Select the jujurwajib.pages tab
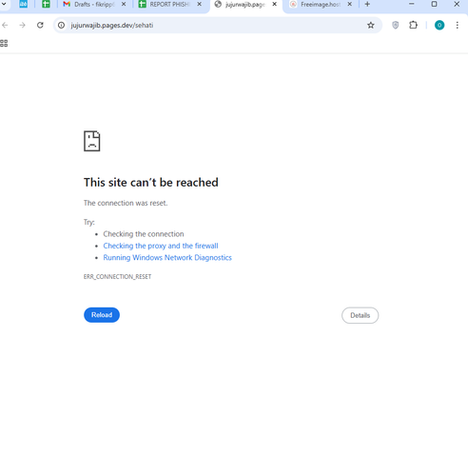The image size is (468, 476). (x=241, y=5)
